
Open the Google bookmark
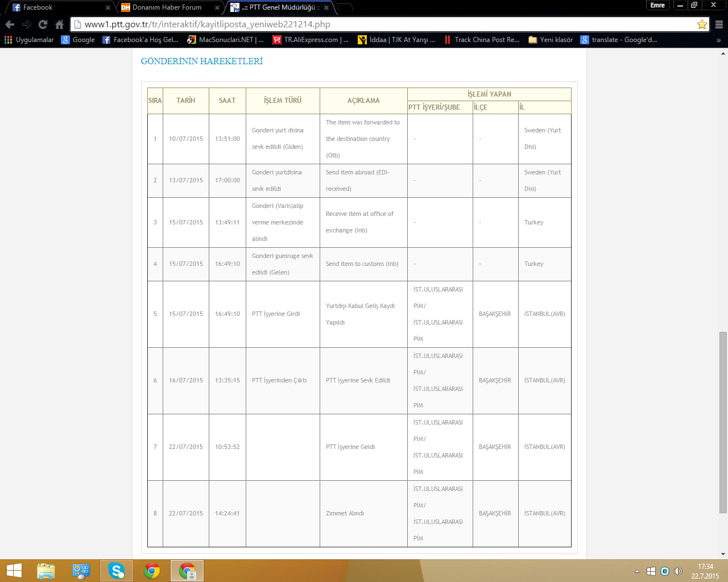(x=78, y=40)
